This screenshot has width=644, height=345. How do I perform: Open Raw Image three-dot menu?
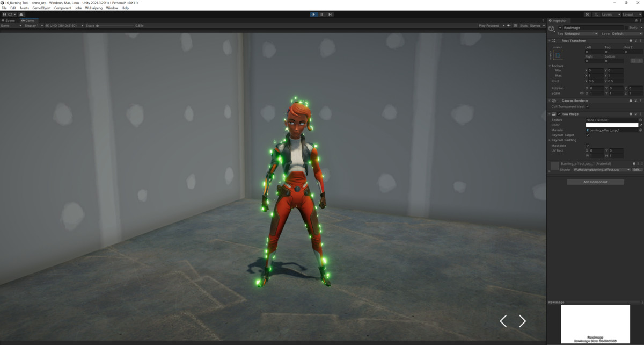click(641, 114)
